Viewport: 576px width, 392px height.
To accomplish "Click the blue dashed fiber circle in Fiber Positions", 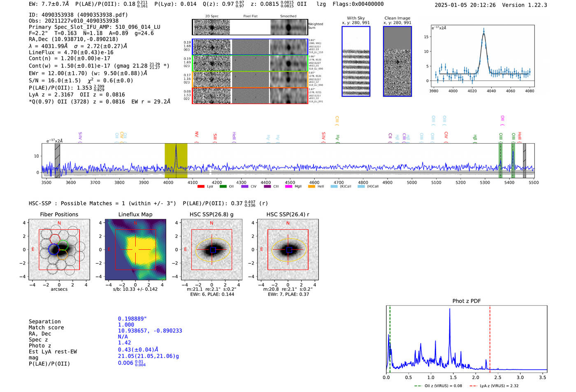I will tap(53, 249).
